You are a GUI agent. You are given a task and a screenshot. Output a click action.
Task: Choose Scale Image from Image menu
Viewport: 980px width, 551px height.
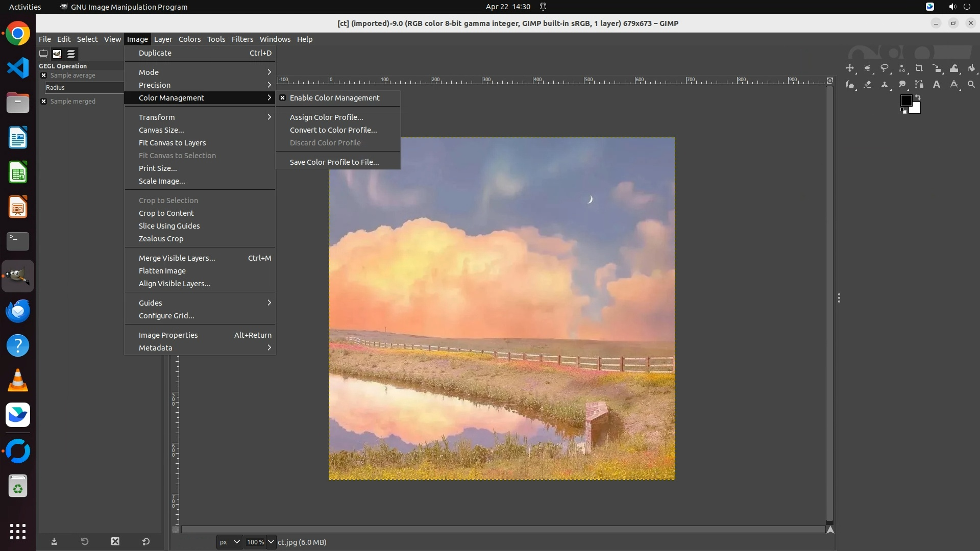162,181
